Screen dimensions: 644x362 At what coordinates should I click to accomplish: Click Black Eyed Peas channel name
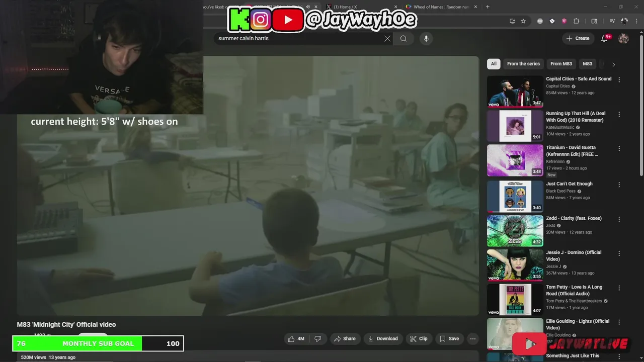coord(560,191)
